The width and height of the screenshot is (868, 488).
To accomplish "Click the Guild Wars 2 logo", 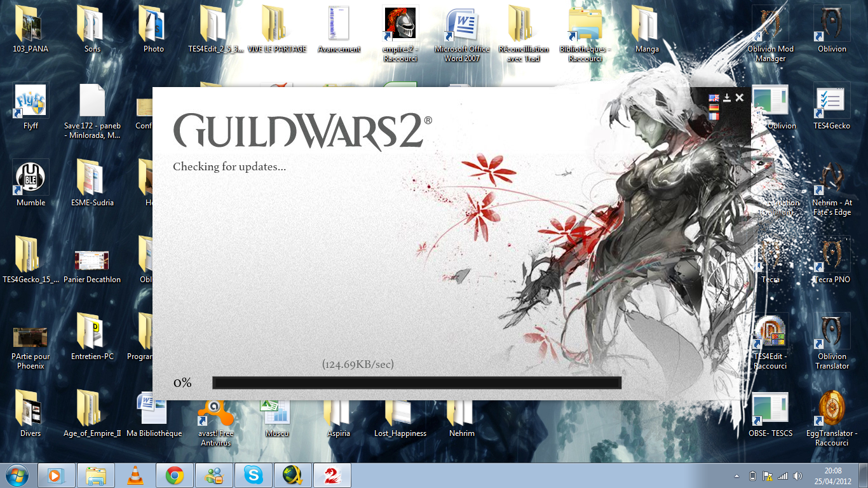I will (x=302, y=131).
